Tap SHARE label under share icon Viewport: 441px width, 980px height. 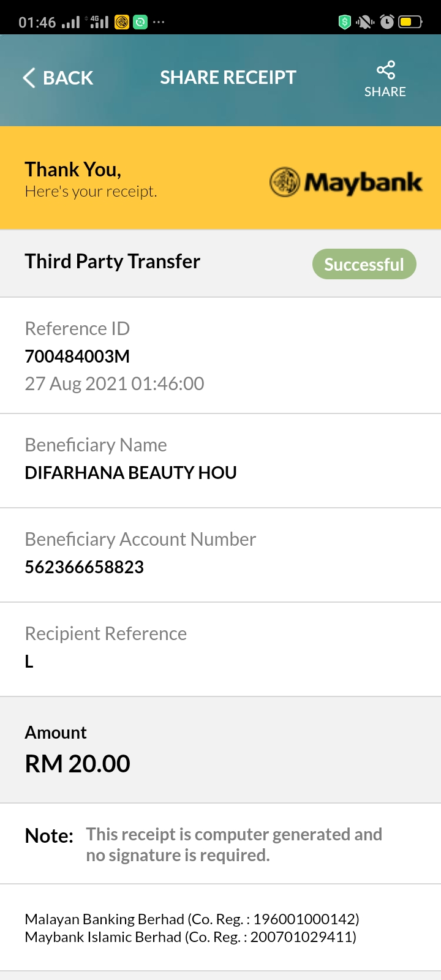[385, 92]
